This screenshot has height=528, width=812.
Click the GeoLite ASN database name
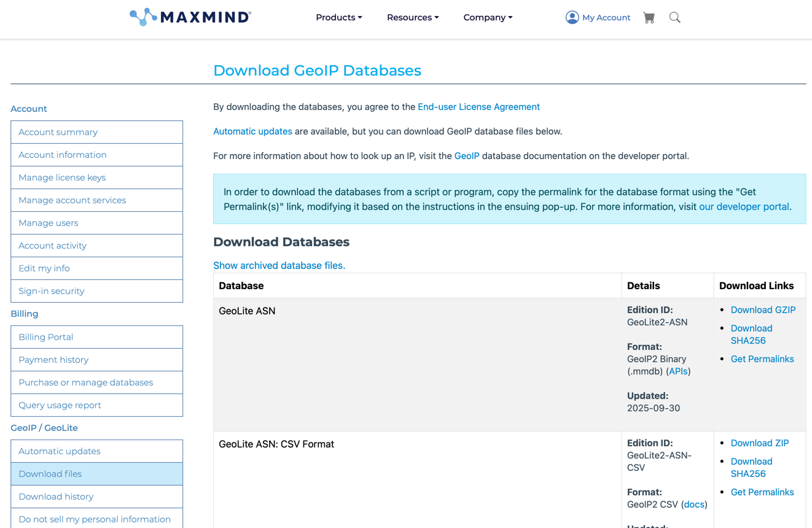pos(247,311)
